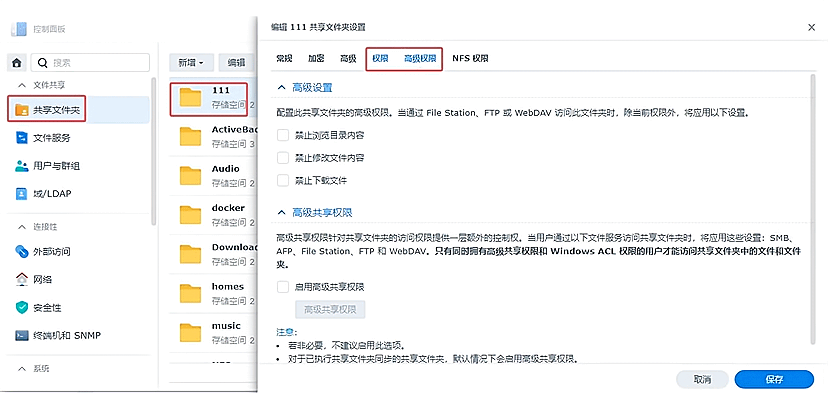Click the 编辑 toolbar button
The width and height of the screenshot is (830, 393).
point(236,62)
